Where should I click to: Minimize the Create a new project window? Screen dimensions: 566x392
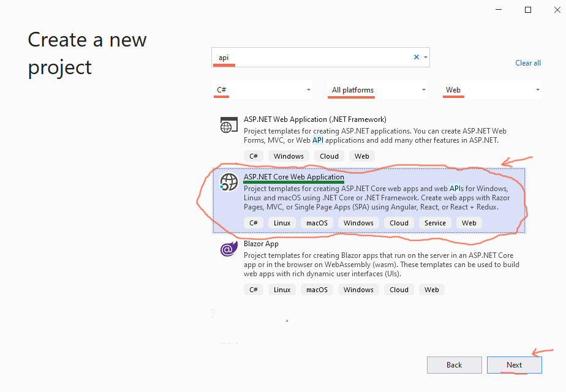click(499, 10)
